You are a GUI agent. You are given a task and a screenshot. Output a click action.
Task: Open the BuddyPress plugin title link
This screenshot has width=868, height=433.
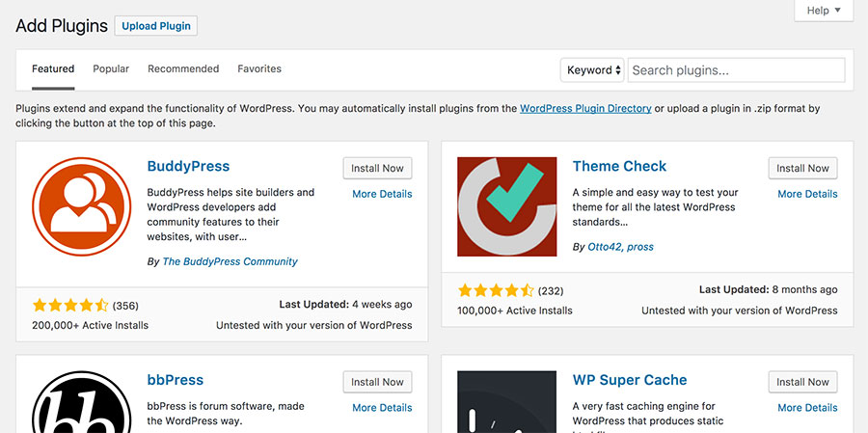(188, 166)
